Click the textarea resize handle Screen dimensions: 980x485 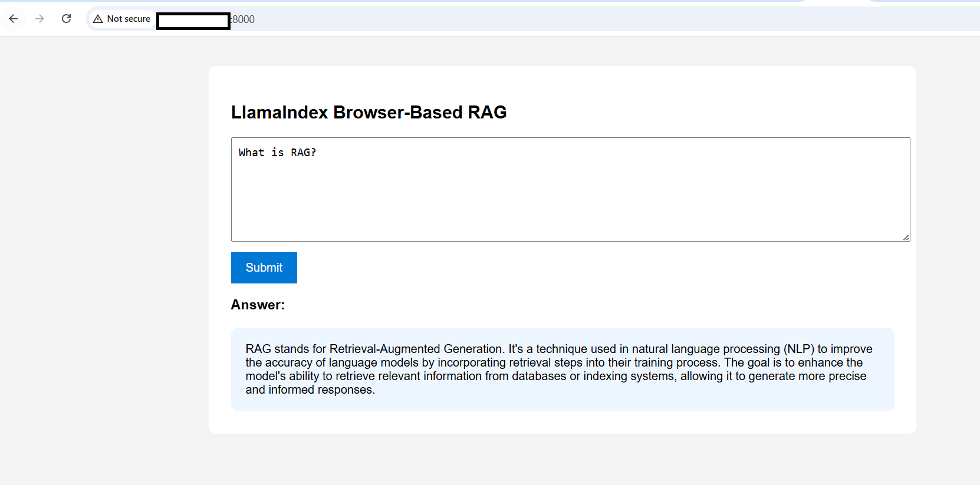906,237
